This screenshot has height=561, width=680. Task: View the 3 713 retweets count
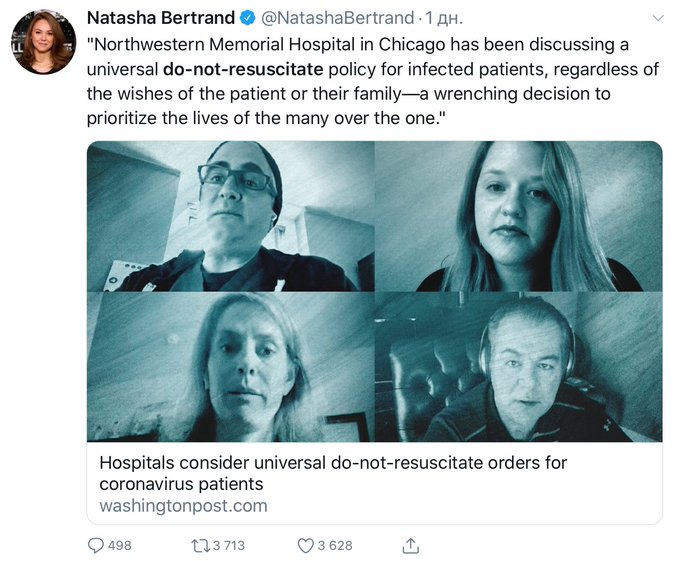click(x=229, y=545)
